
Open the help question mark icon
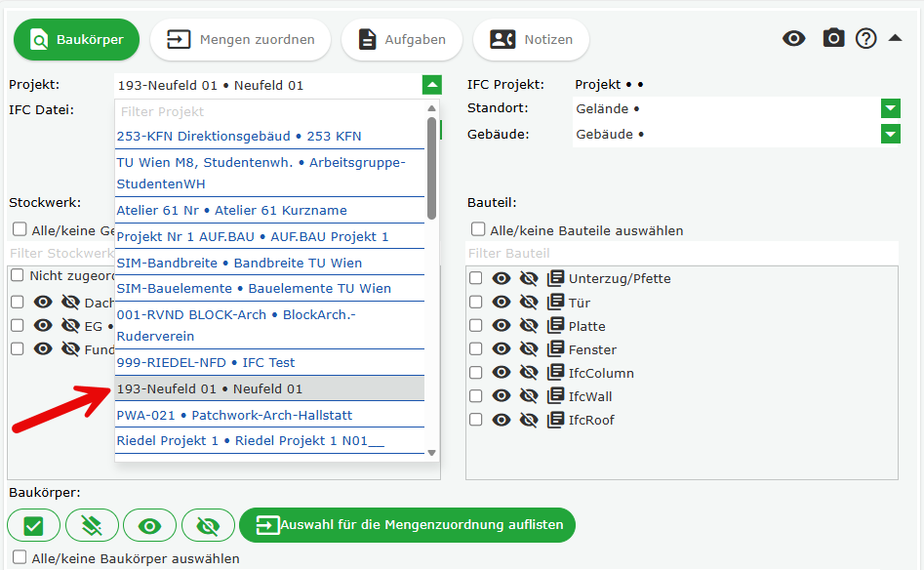point(866,38)
